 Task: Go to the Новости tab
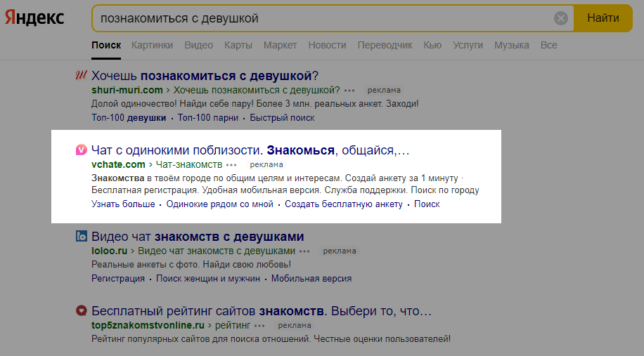point(328,45)
